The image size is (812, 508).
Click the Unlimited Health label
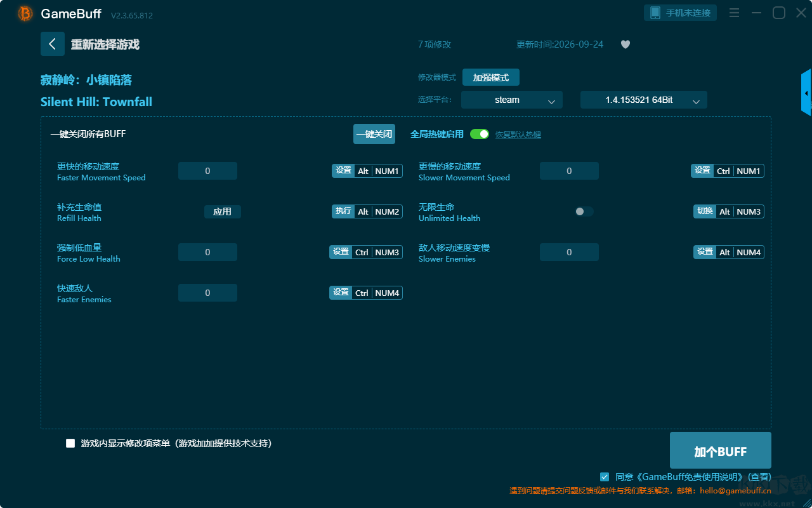(449, 218)
